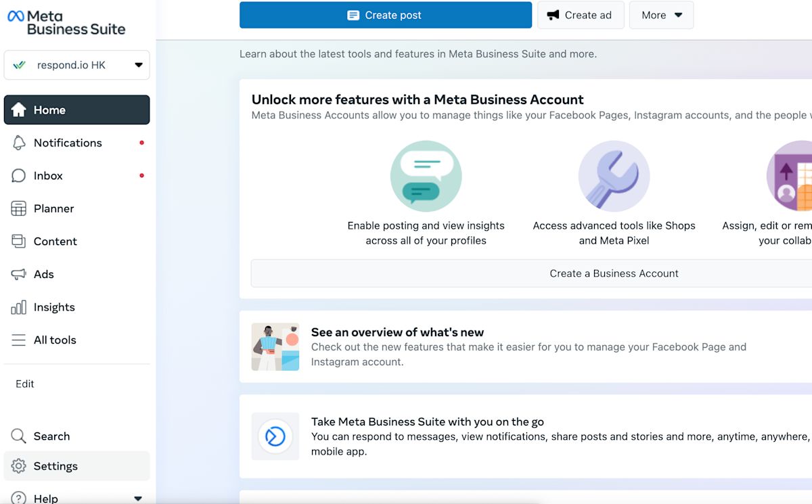Click the Content sidebar icon
Image resolution: width=812 pixels, height=504 pixels.
[19, 241]
